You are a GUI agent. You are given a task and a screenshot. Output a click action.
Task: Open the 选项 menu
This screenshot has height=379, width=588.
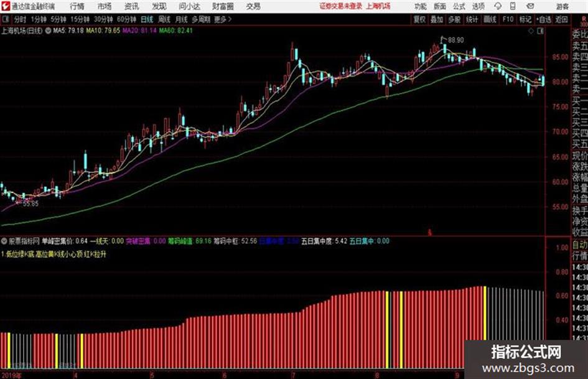point(478,6)
